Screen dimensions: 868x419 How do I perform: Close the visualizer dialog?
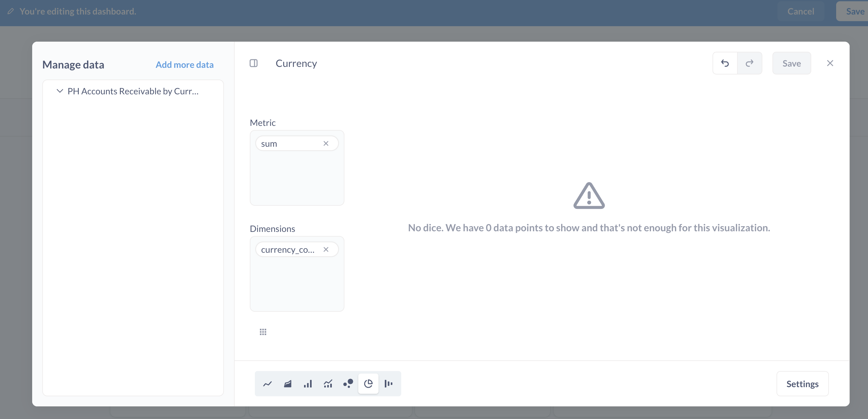click(830, 63)
